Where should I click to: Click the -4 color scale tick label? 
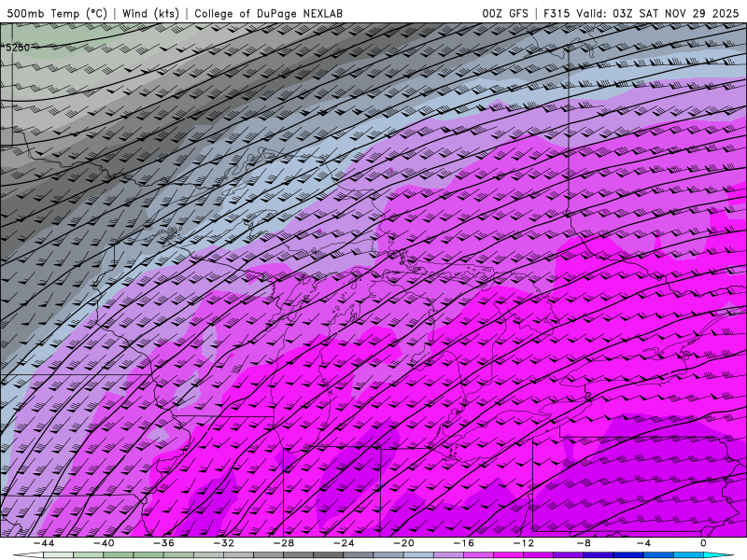pyautogui.click(x=644, y=543)
